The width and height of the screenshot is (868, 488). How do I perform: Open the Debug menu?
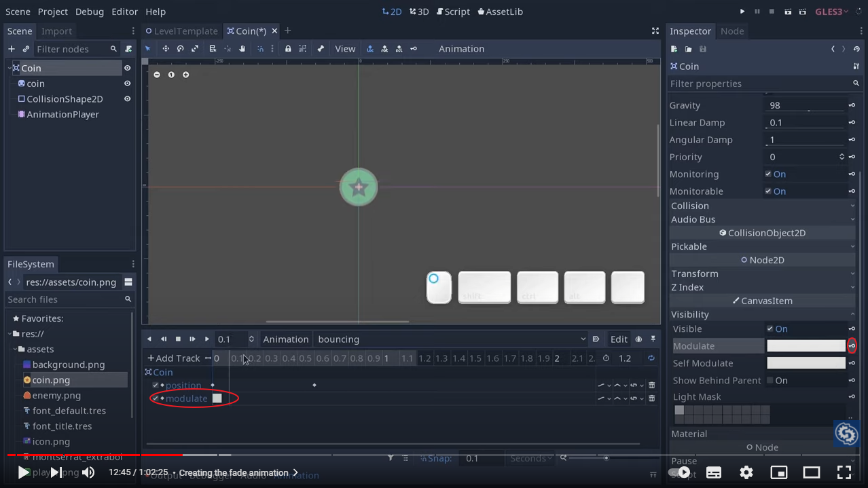[90, 12]
